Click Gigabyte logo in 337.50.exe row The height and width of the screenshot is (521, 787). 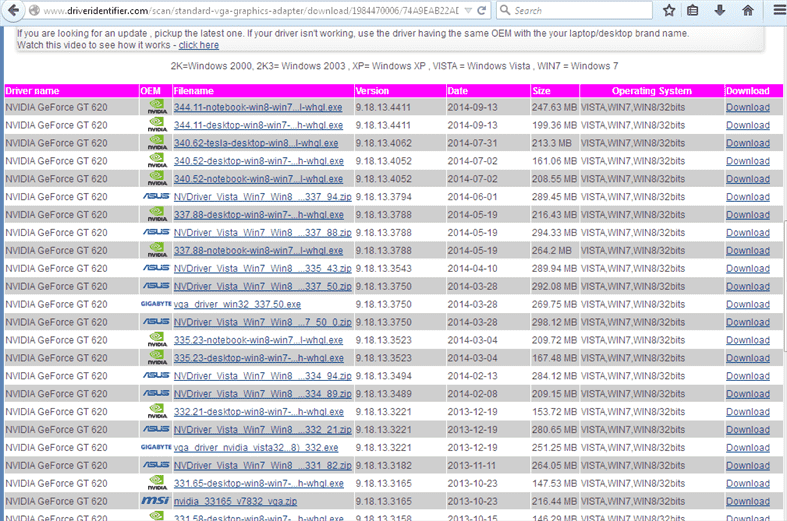click(156, 304)
